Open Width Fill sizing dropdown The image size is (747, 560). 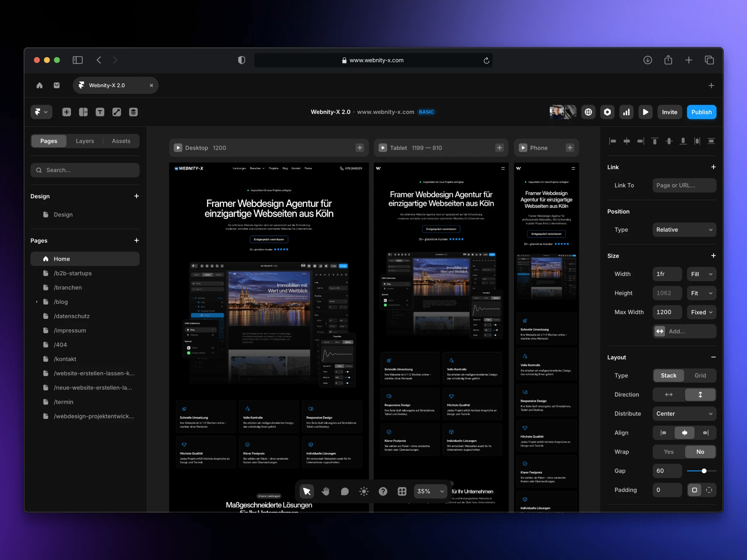701,274
